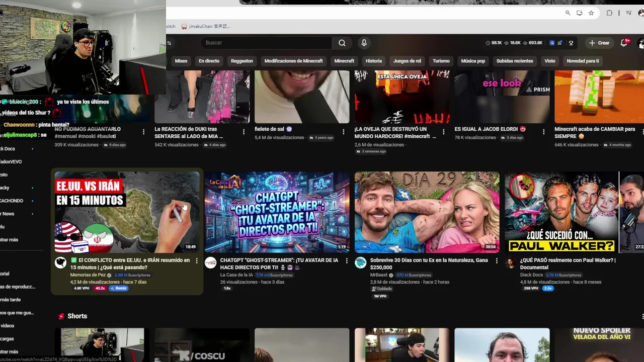Screen dimensions: 644x362
Task: Open the notifications bell
Action: 624,43
